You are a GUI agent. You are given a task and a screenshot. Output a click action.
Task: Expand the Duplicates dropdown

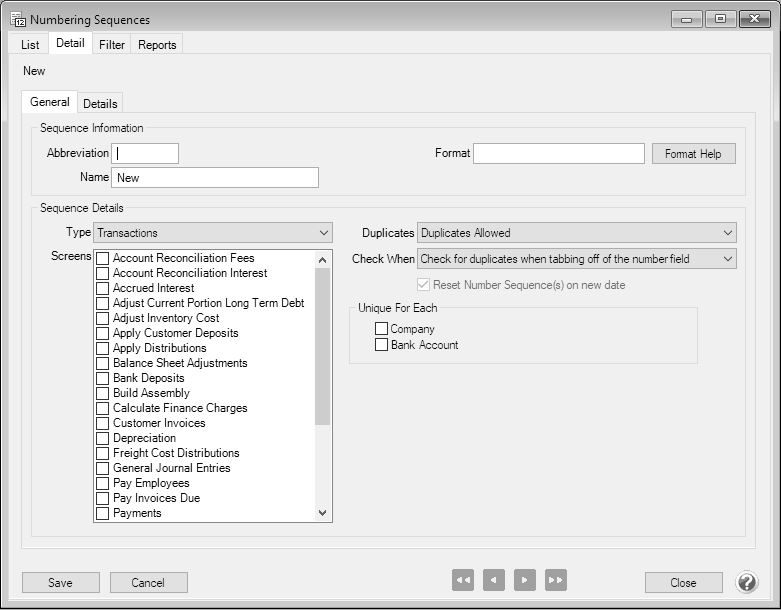coord(576,233)
